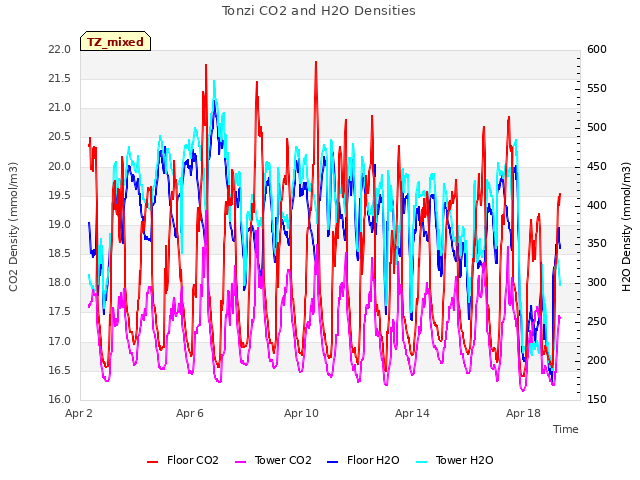Click the 200 right axis value
Screen dimensions: 640x480
coord(597,361)
